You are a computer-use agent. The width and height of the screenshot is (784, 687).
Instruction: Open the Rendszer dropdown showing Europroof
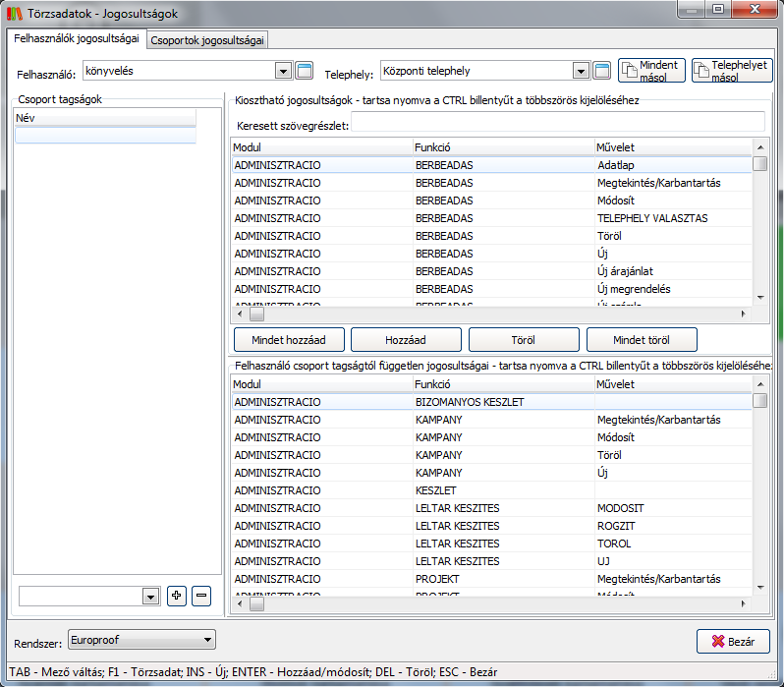click(205, 641)
